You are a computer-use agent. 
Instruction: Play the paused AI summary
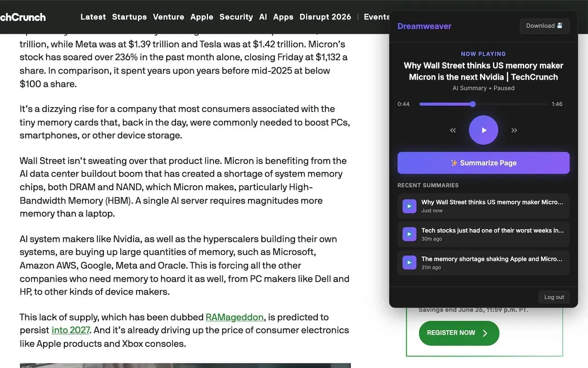pos(483,130)
